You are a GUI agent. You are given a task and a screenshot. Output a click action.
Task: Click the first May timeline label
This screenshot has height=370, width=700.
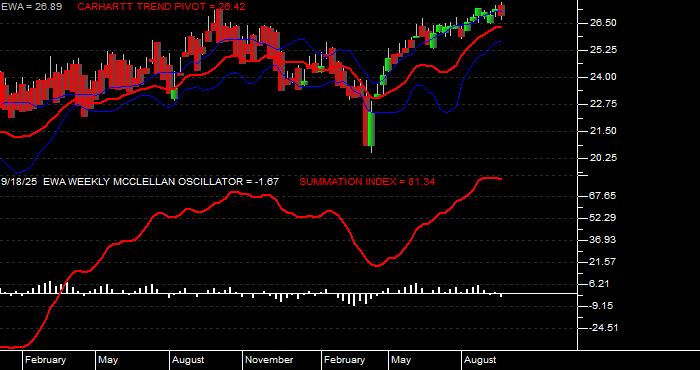(x=108, y=360)
